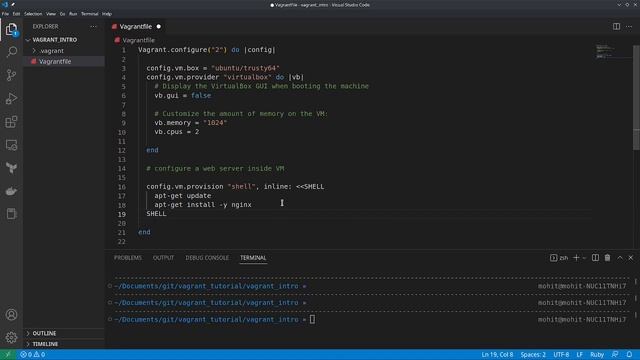This screenshot has height=360, width=640.
Task: Select the TERMINAL tab
Action: point(253,258)
